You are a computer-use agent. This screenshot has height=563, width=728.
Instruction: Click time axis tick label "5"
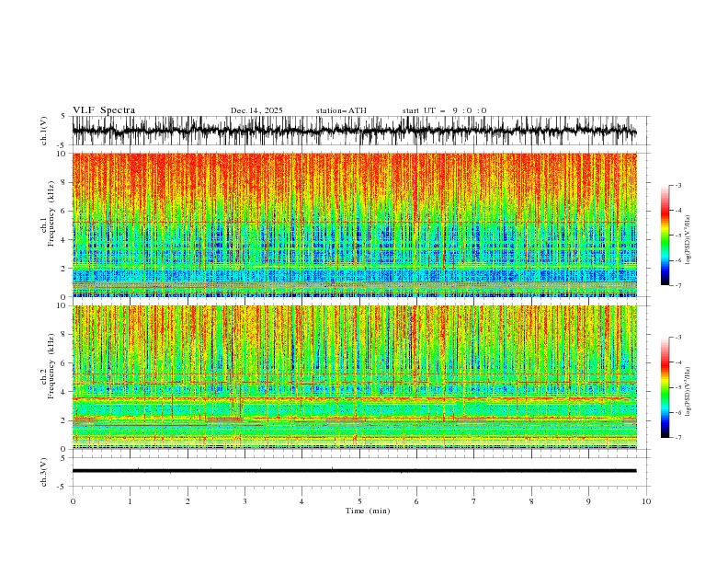359,501
